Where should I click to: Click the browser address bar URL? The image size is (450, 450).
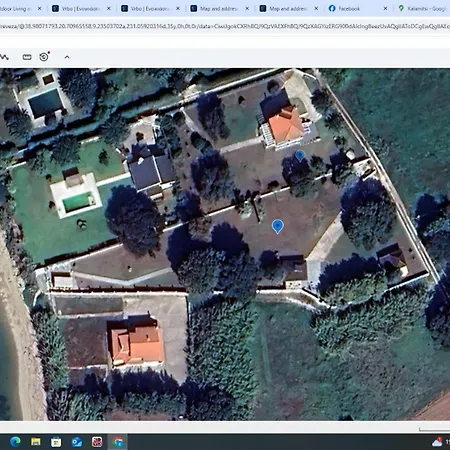225,26
